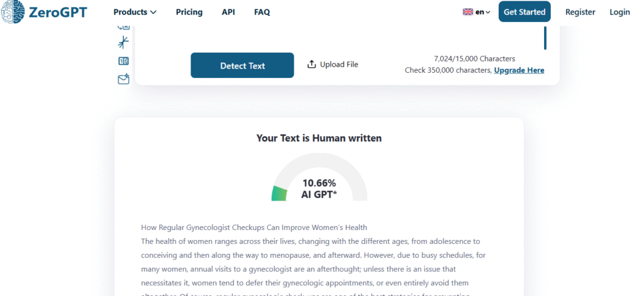Screen dimensions: 644x296
Task: Open the FAQ menu item
Action: [262, 12]
